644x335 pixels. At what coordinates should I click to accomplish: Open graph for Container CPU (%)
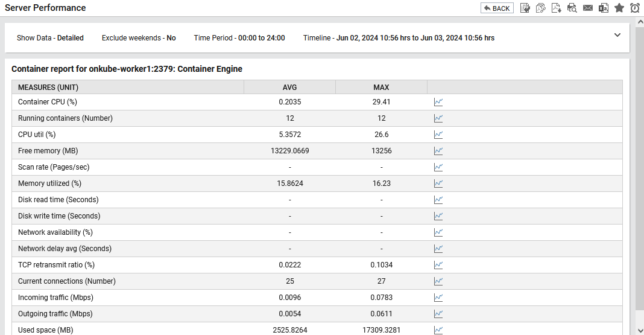pos(438,102)
